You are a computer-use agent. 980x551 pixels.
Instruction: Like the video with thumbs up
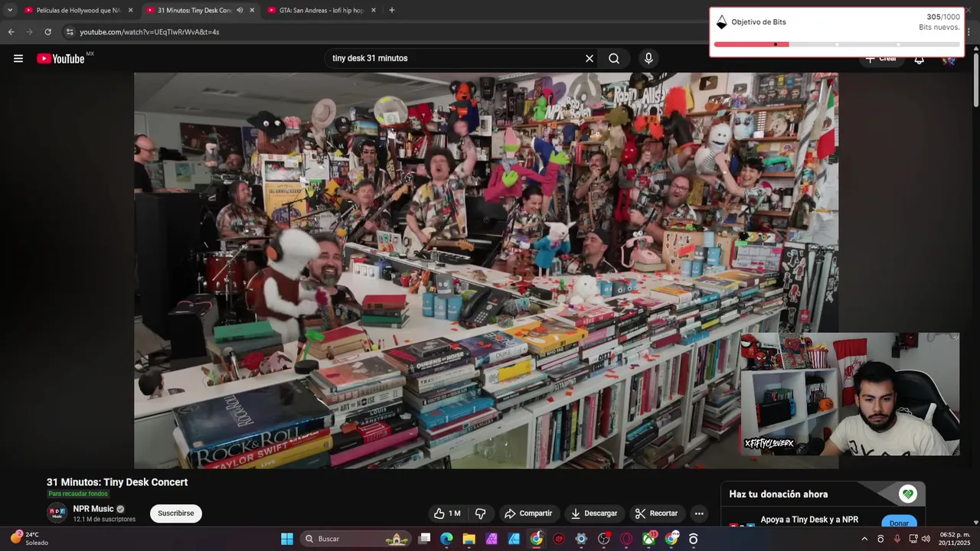[447, 514]
